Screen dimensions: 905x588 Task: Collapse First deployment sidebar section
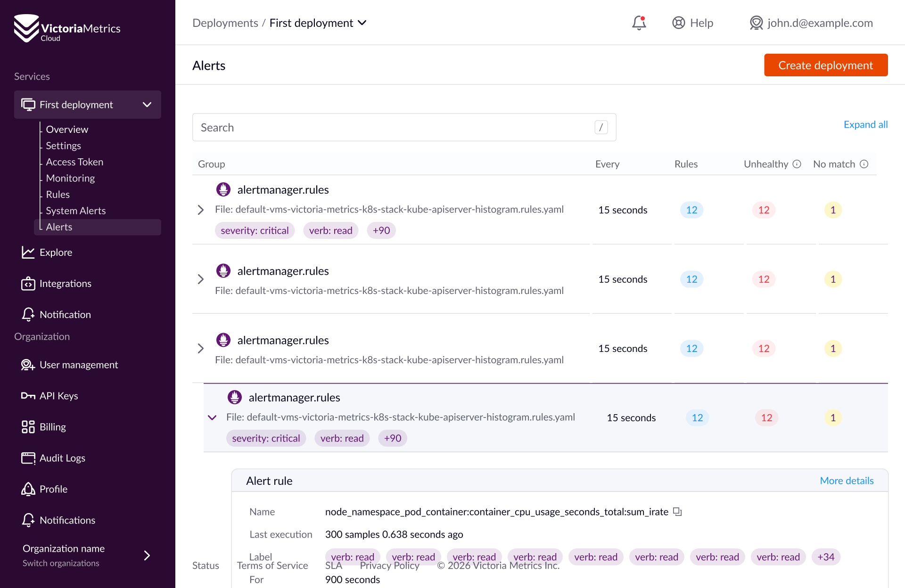(x=147, y=105)
